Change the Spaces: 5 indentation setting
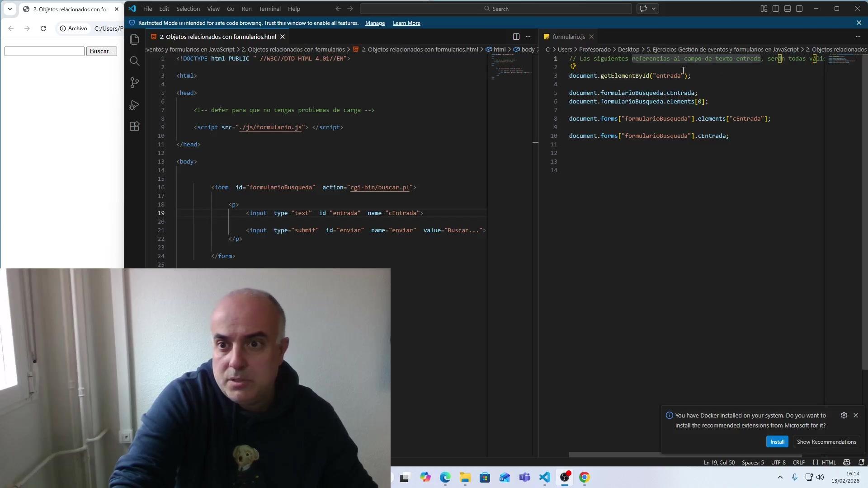 (x=753, y=462)
